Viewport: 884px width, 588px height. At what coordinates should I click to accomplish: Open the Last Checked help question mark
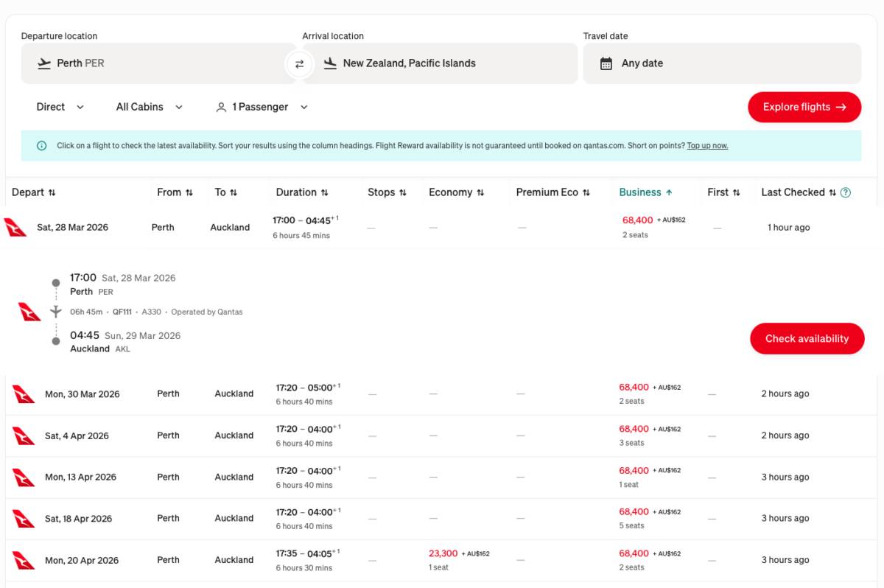[x=845, y=192]
